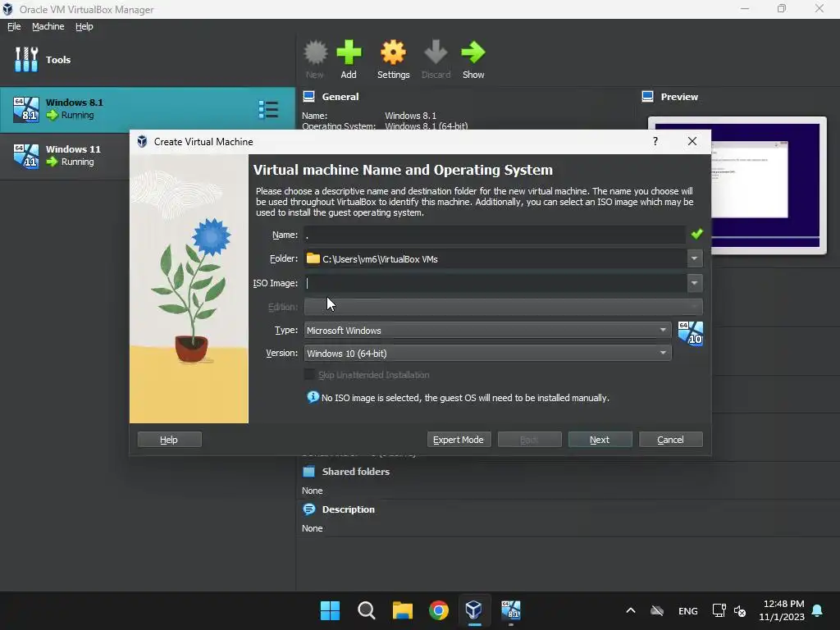
Task: Click the General section monitor icon
Action: click(308, 97)
